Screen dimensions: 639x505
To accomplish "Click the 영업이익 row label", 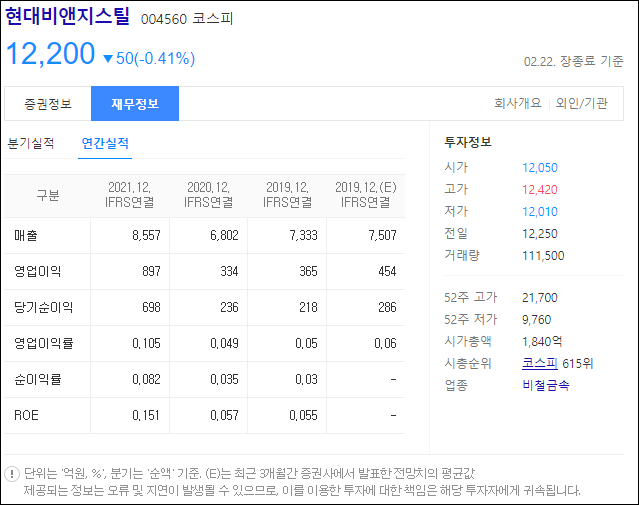I will pos(37,271).
